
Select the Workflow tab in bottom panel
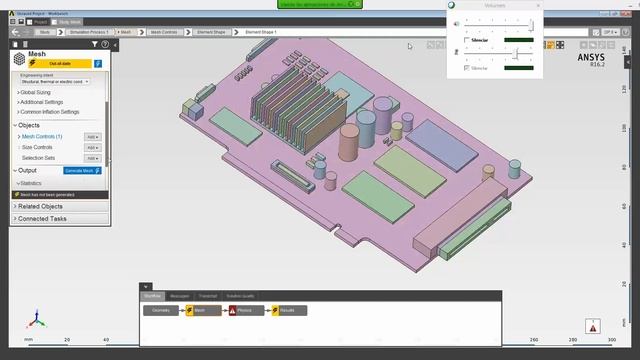152,296
